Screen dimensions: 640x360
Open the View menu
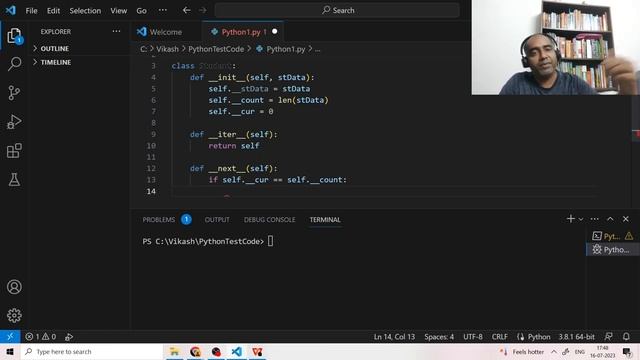(118, 11)
